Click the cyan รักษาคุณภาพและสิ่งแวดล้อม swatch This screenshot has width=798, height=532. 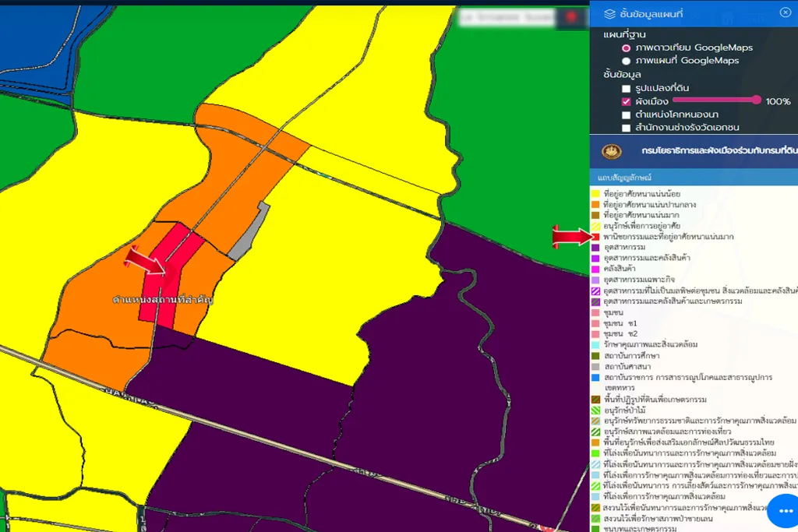click(595, 345)
